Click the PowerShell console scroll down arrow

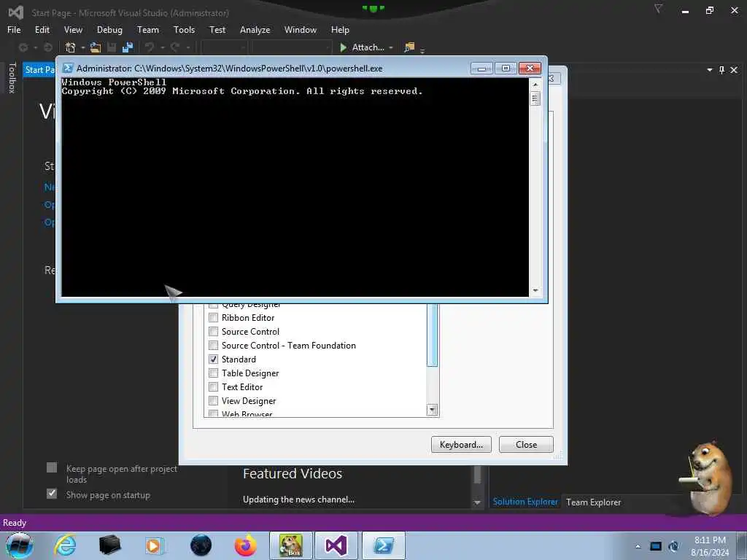(x=535, y=290)
